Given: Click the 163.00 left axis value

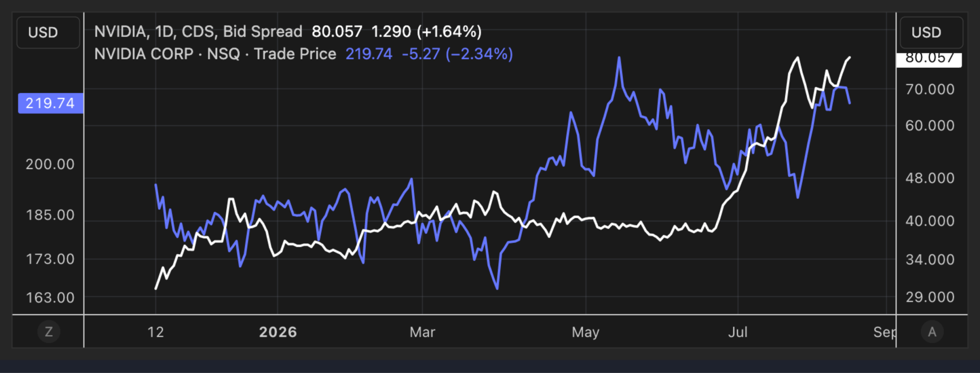Looking at the screenshot, I should [50, 298].
